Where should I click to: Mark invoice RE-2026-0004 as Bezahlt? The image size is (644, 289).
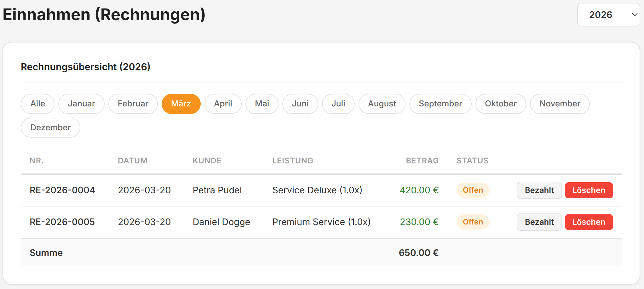[x=539, y=190]
